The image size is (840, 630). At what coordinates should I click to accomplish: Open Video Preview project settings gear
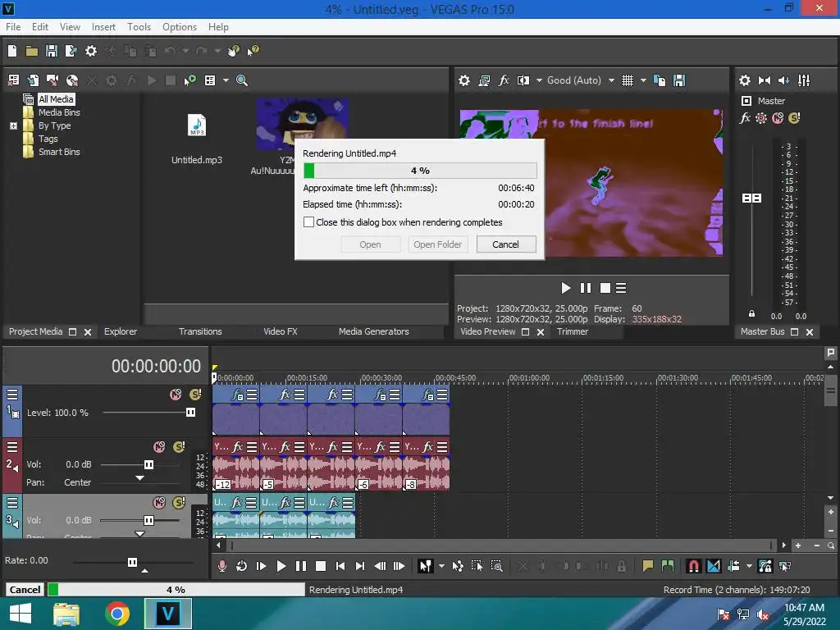tap(464, 80)
